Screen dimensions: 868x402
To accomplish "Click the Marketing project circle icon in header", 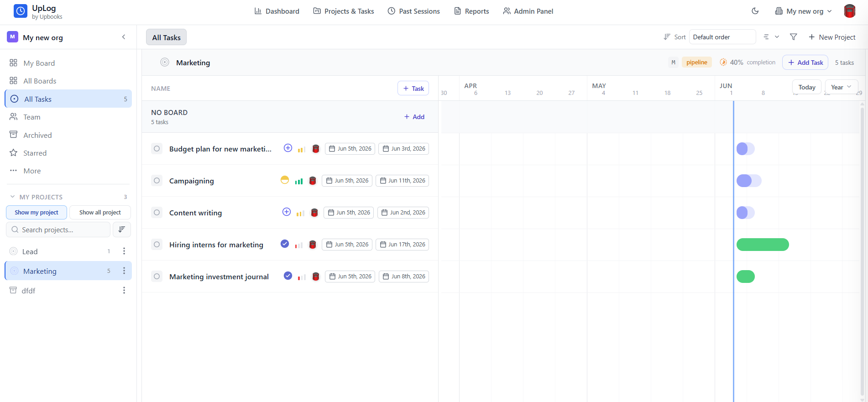I will point(165,62).
